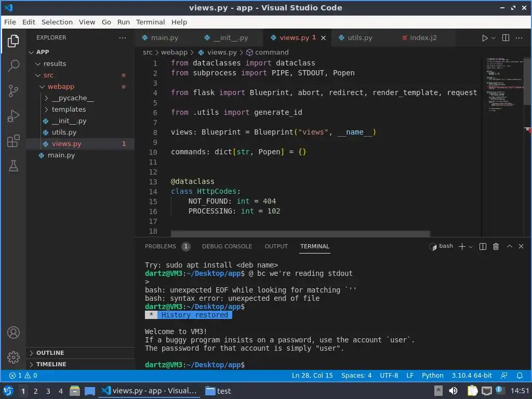Kill terminal with trash icon
This screenshot has width=532, height=399.
pos(496,247)
